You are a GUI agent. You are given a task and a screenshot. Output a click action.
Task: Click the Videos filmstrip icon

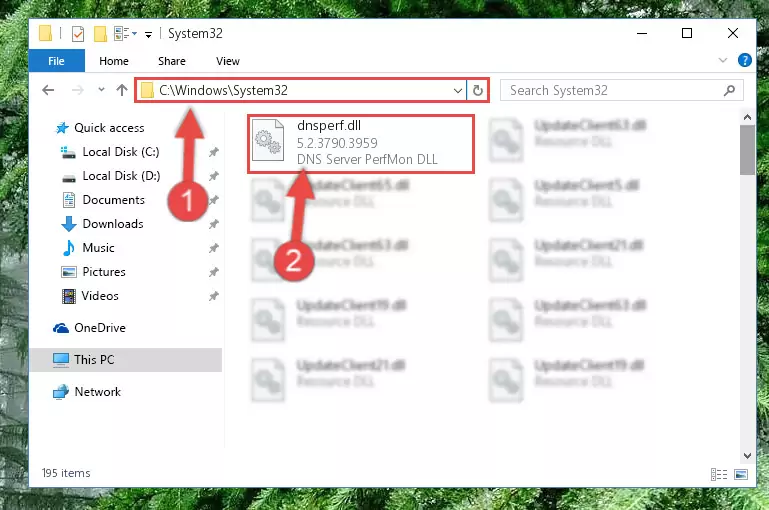click(69, 296)
